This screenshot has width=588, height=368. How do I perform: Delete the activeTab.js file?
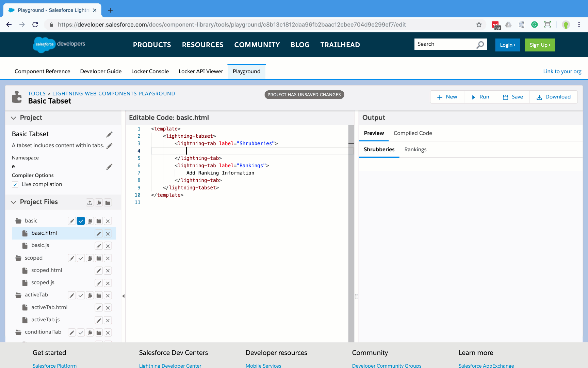(x=108, y=320)
